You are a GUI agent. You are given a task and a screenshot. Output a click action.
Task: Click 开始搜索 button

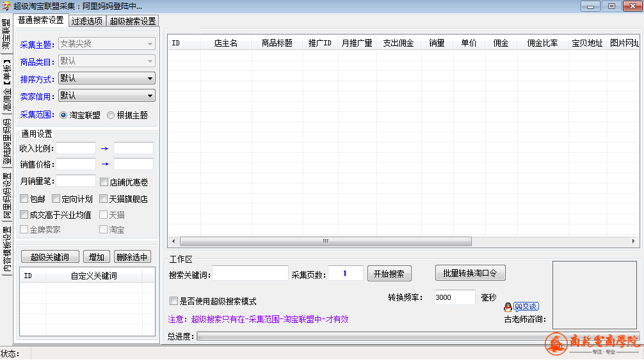pos(389,274)
